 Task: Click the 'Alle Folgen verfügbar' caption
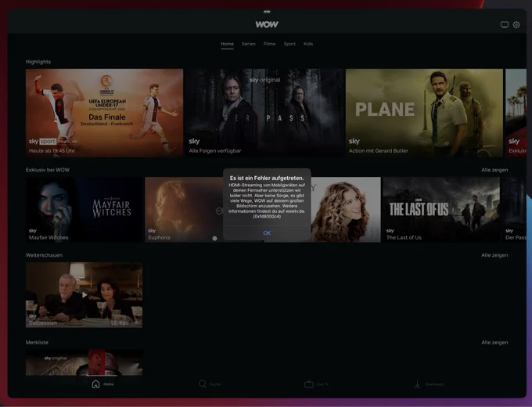click(x=215, y=151)
